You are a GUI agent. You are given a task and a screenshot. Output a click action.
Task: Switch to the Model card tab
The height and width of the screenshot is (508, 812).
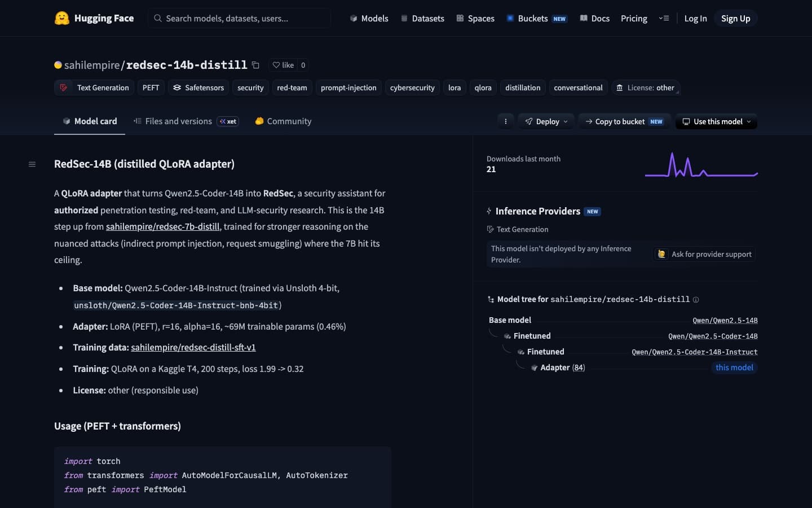(90, 121)
